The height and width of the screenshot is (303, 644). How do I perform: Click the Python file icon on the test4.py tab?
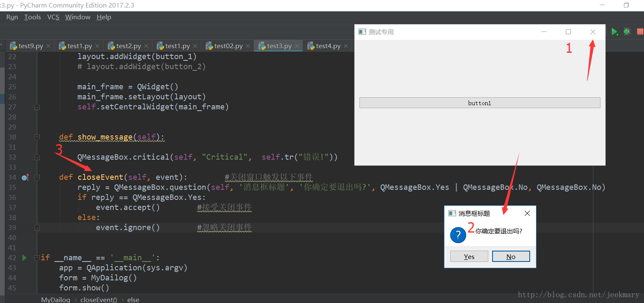pyautogui.click(x=311, y=46)
